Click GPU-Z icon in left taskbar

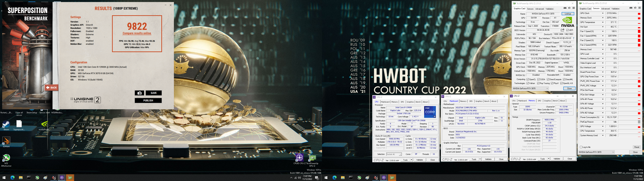coord(70,178)
